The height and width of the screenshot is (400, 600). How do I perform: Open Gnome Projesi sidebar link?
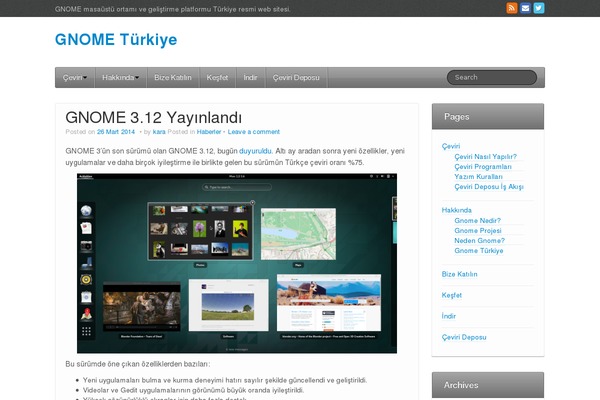(x=478, y=230)
